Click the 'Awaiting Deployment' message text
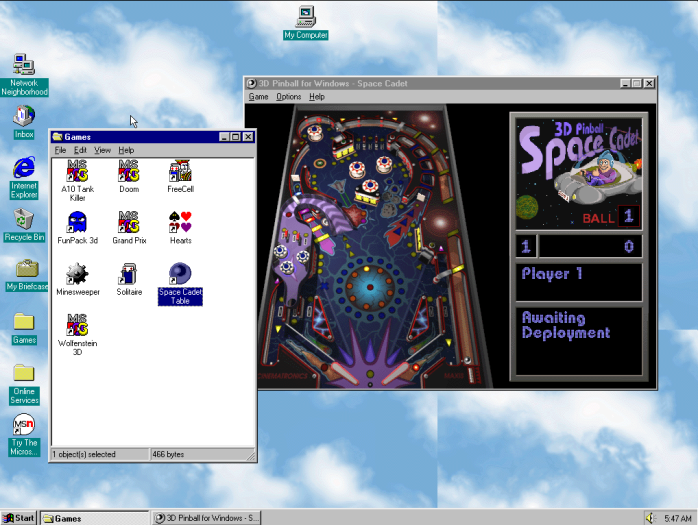The image size is (698, 525). click(x=566, y=326)
